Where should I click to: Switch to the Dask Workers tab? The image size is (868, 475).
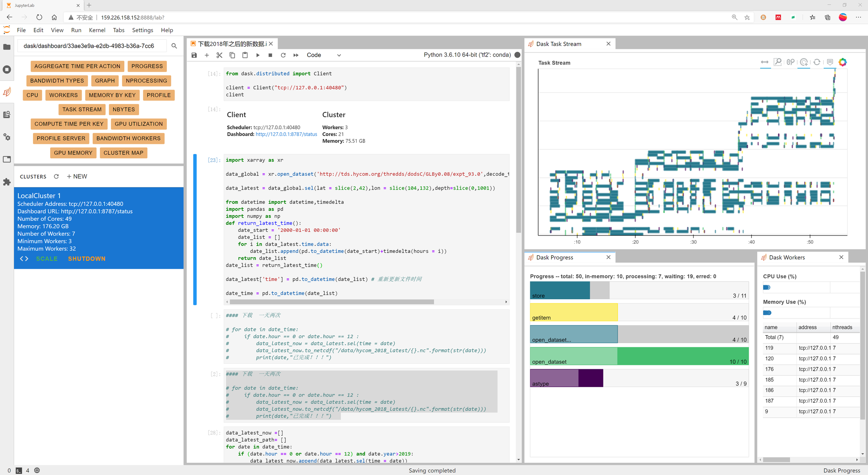pyautogui.click(x=786, y=257)
